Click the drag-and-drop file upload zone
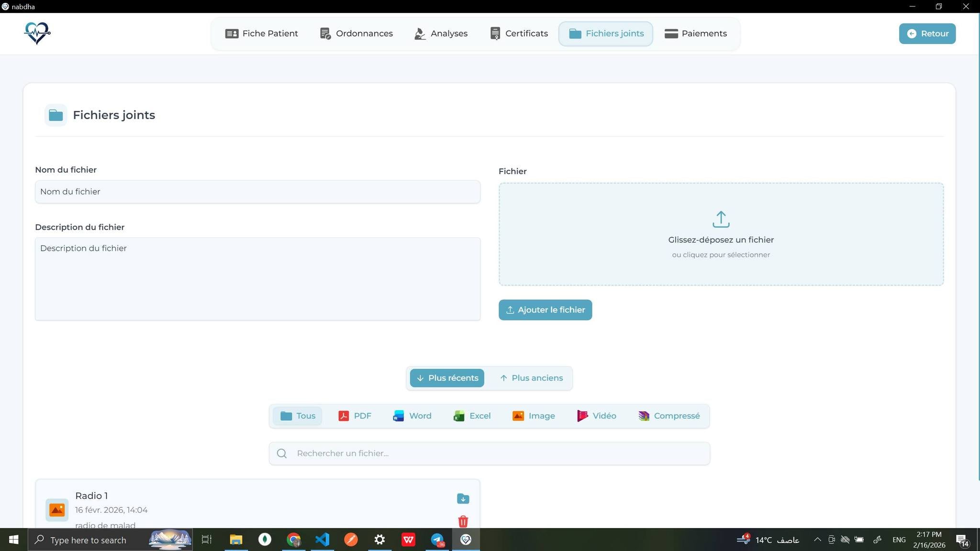Screen dimensions: 980x551 coord(721,234)
